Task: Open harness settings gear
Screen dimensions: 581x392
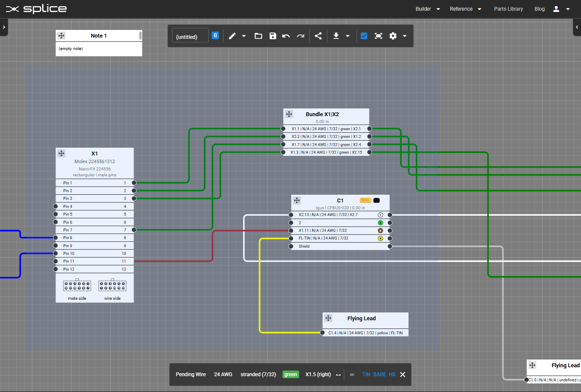Action: click(x=393, y=36)
